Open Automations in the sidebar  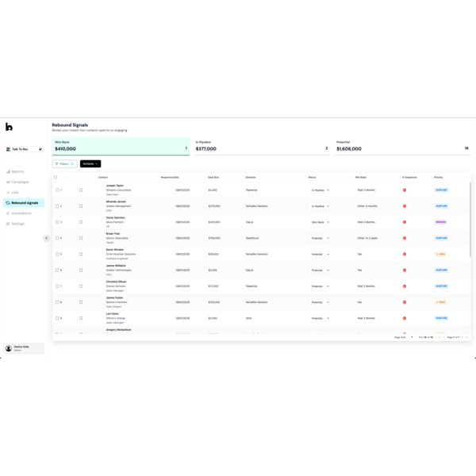21,213
